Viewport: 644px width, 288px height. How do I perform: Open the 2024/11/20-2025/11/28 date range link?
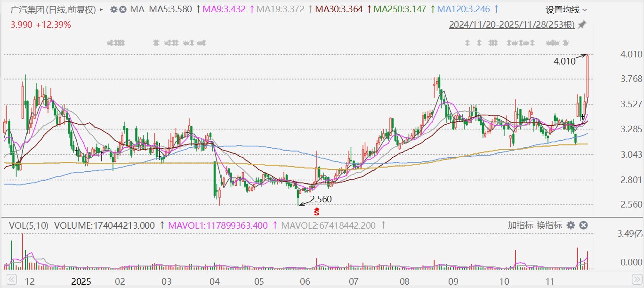click(x=512, y=24)
